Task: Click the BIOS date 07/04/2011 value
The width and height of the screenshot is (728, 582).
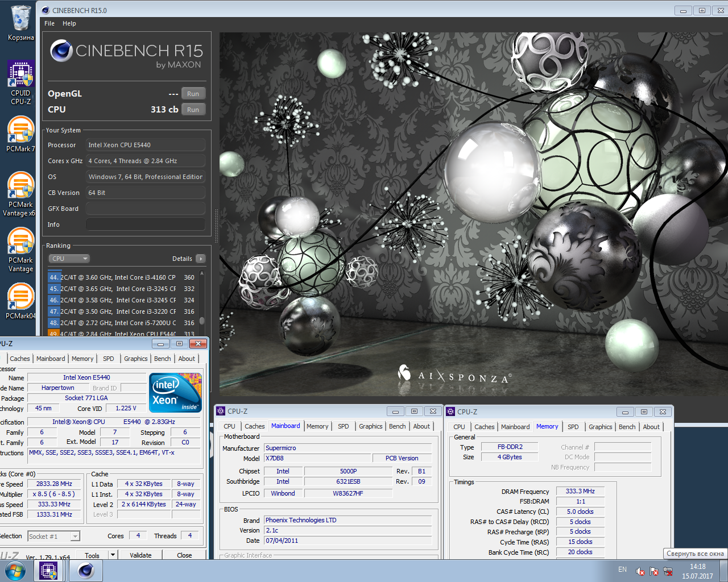Action: click(348, 541)
